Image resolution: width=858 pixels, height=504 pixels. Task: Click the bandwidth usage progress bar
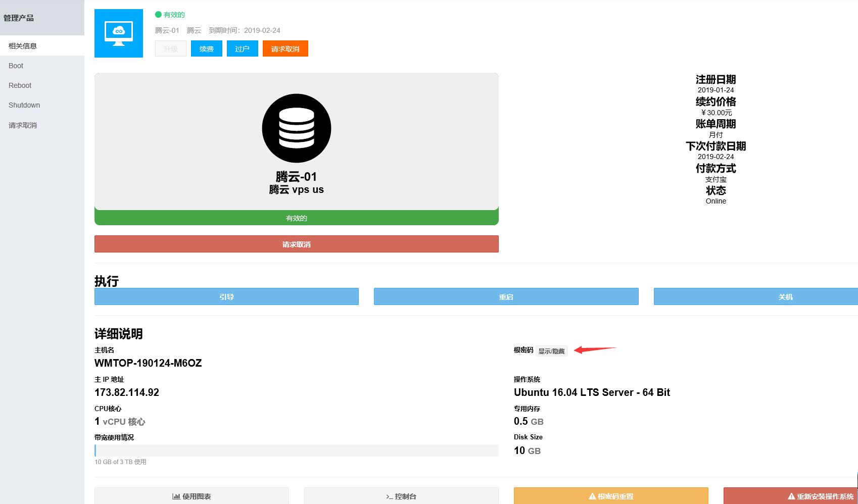[297, 450]
